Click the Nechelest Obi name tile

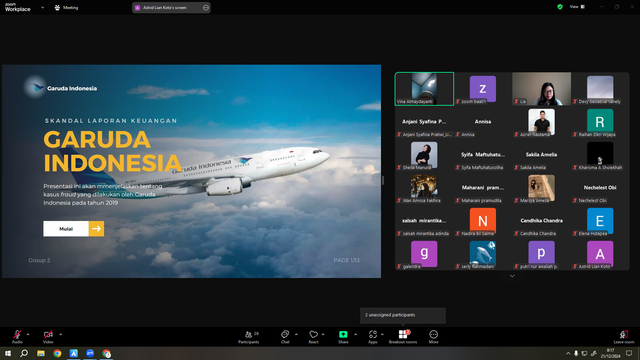tap(600, 188)
